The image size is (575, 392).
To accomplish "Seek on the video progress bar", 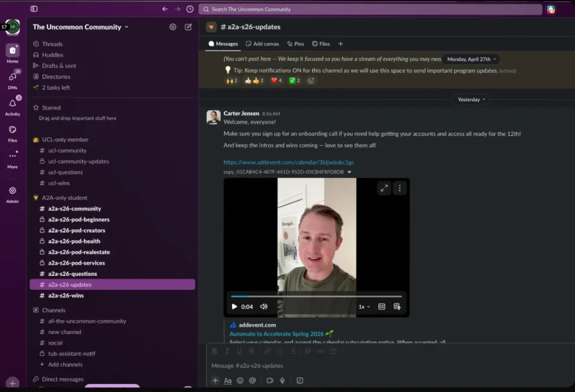I will click(316, 296).
